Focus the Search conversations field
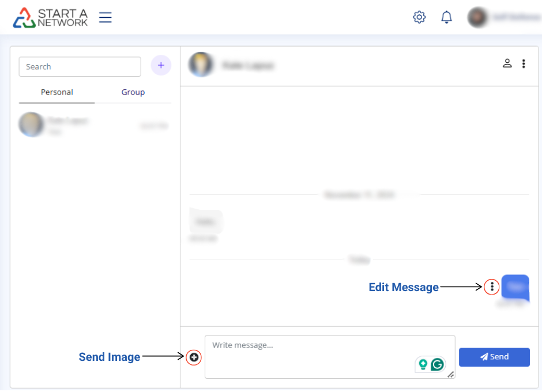Viewport: 542px width, 392px height. 80,67
